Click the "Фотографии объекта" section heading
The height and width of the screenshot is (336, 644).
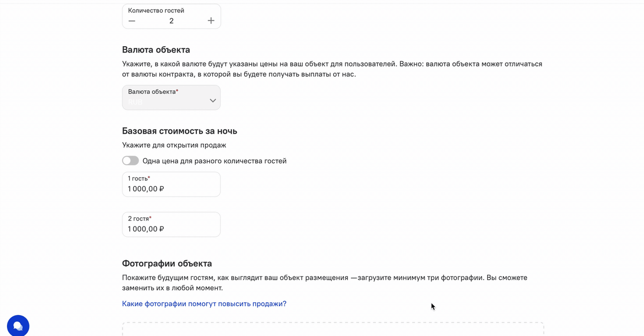click(167, 264)
